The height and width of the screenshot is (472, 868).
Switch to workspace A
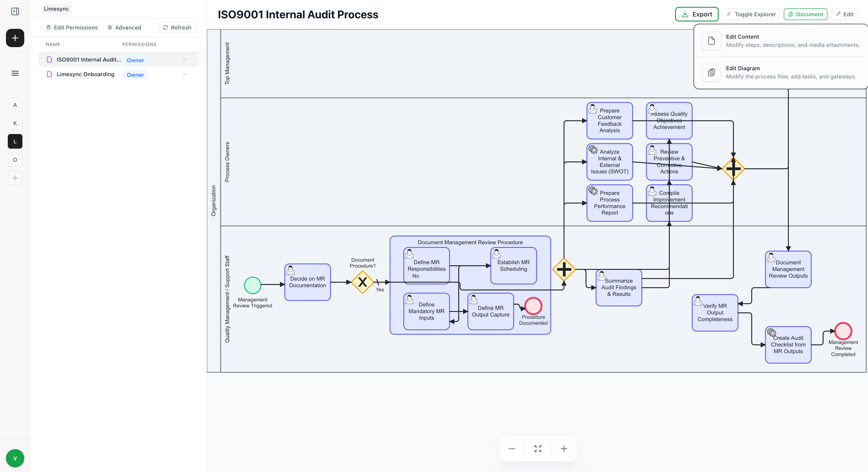pos(15,104)
